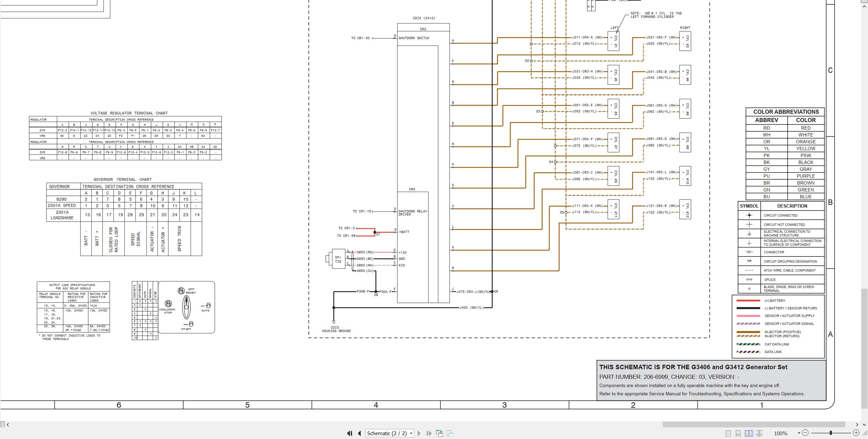Click the horizontal scrollbar left arrow
The height and width of the screenshot is (439, 868).
pos(8,425)
